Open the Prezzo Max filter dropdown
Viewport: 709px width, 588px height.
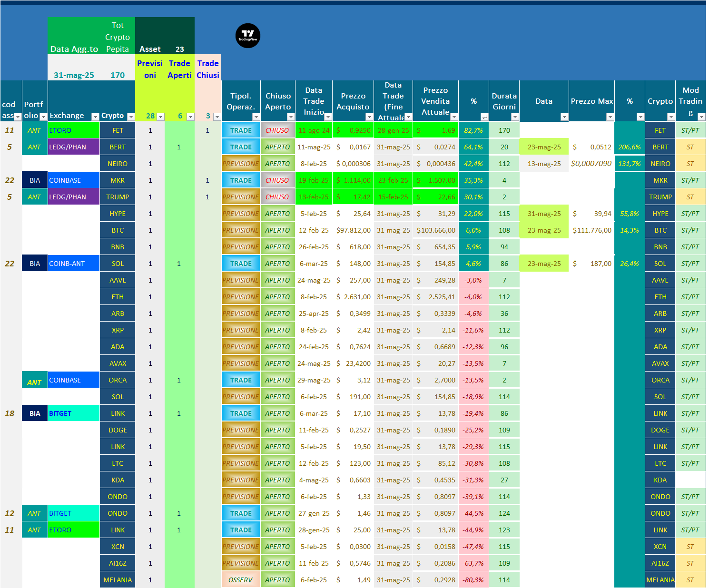[x=610, y=117]
